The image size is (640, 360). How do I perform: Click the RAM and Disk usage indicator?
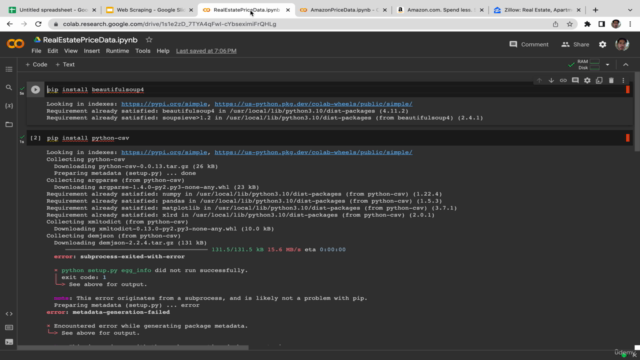[x=589, y=64]
